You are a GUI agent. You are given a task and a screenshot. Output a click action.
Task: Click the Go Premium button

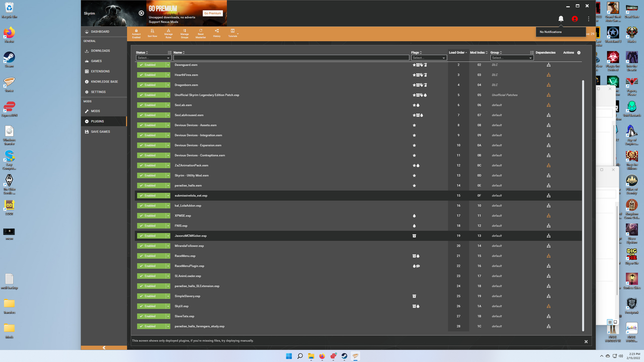tap(213, 13)
